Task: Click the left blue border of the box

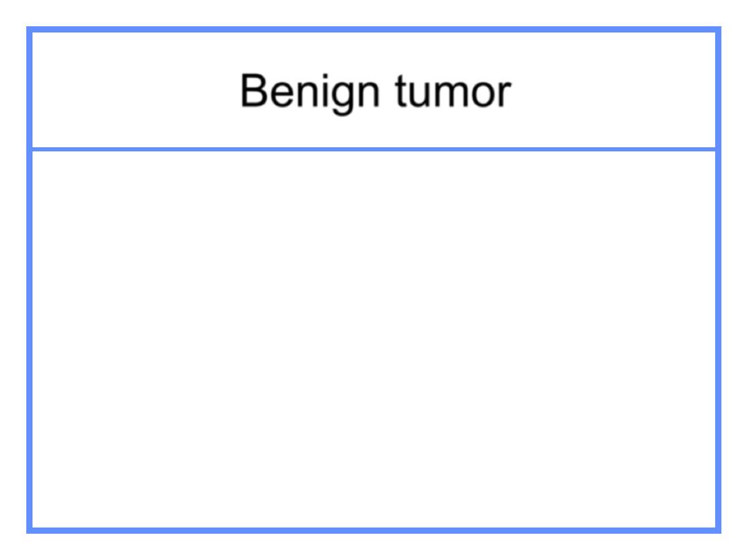Action: 30,280
